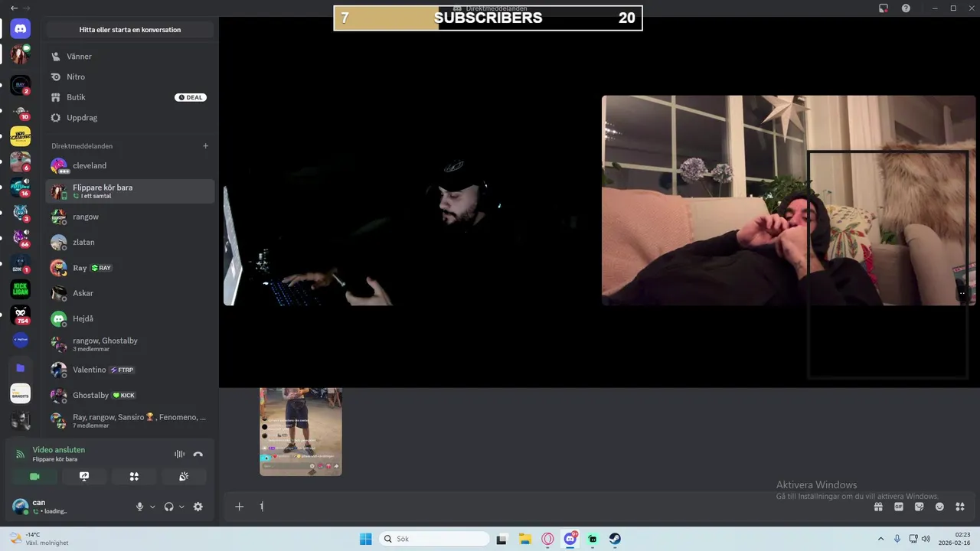Open the sticker picker

click(x=920, y=507)
